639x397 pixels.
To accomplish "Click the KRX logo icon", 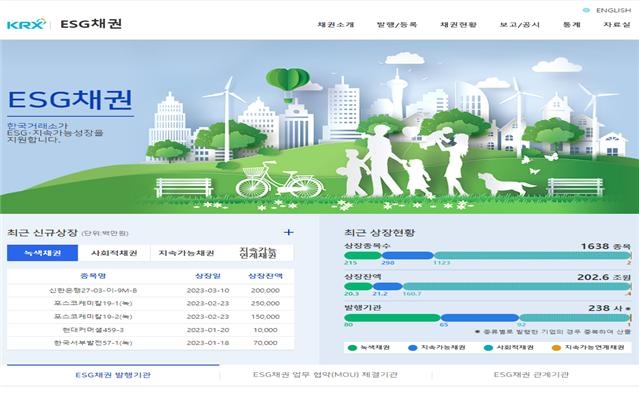I will click(x=26, y=24).
